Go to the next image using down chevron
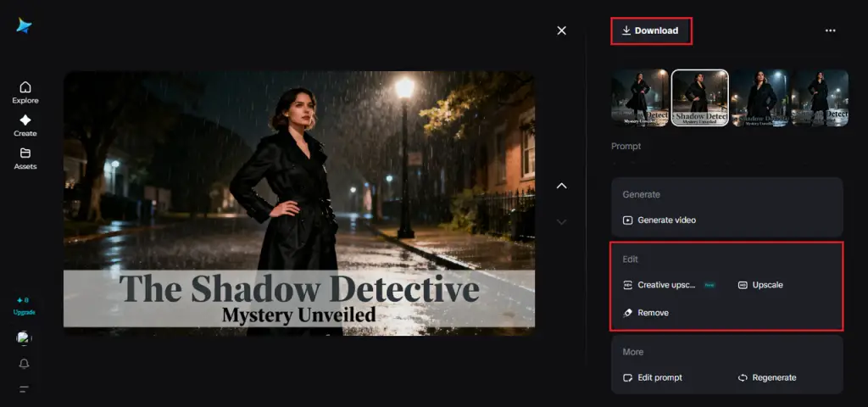 pyautogui.click(x=561, y=221)
